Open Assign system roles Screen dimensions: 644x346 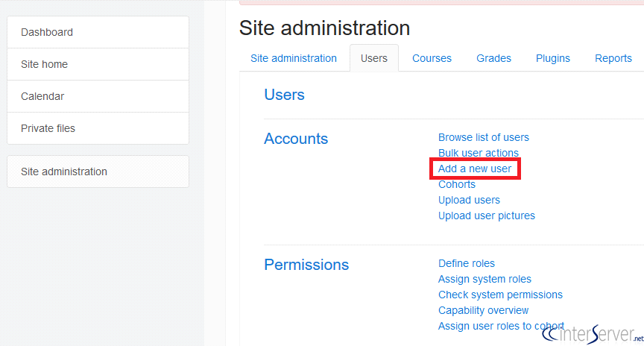click(484, 279)
